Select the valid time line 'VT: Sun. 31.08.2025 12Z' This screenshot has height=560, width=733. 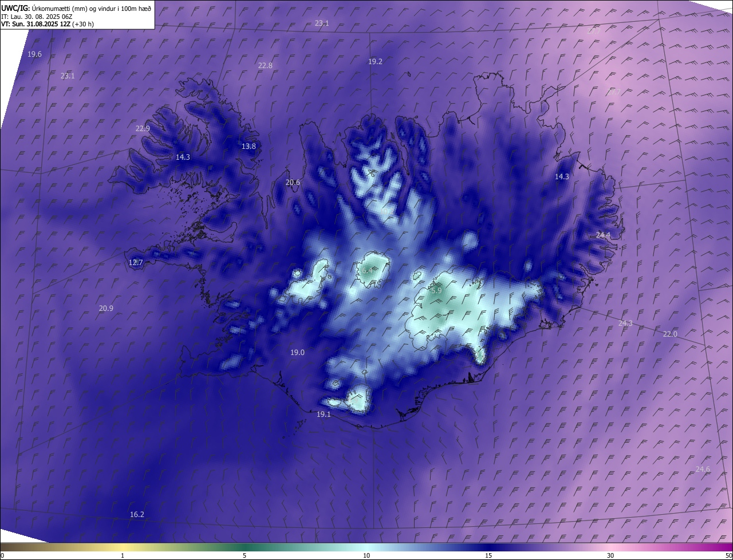click(x=36, y=24)
